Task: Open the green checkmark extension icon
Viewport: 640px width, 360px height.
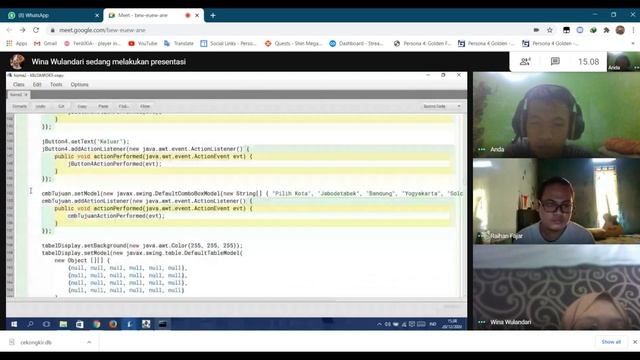Action: [x=593, y=30]
